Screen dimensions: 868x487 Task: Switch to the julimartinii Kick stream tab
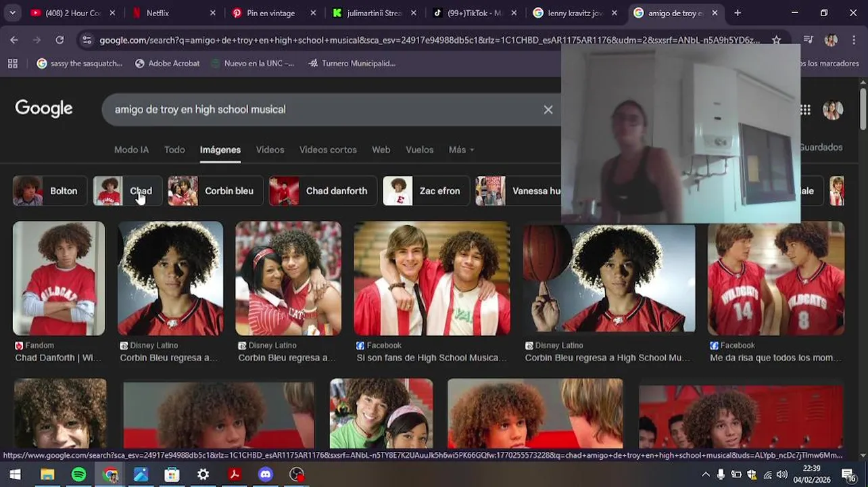(x=375, y=13)
